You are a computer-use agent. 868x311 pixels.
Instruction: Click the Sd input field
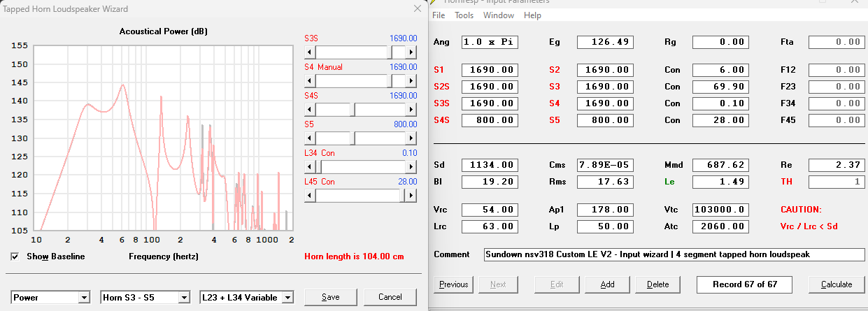490,165
